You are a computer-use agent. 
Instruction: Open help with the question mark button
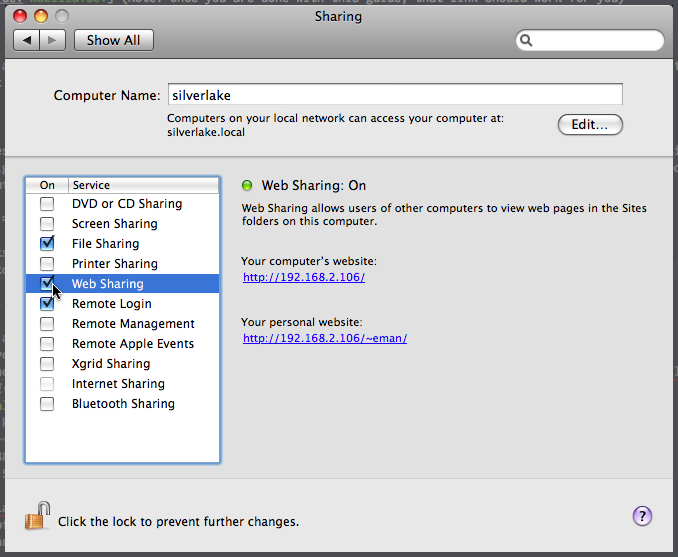click(642, 516)
